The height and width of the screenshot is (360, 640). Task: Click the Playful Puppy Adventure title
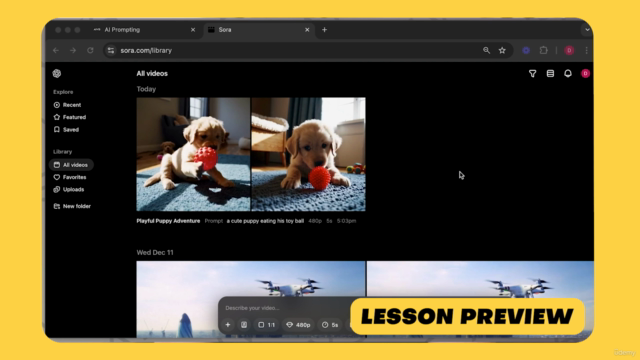(168, 221)
